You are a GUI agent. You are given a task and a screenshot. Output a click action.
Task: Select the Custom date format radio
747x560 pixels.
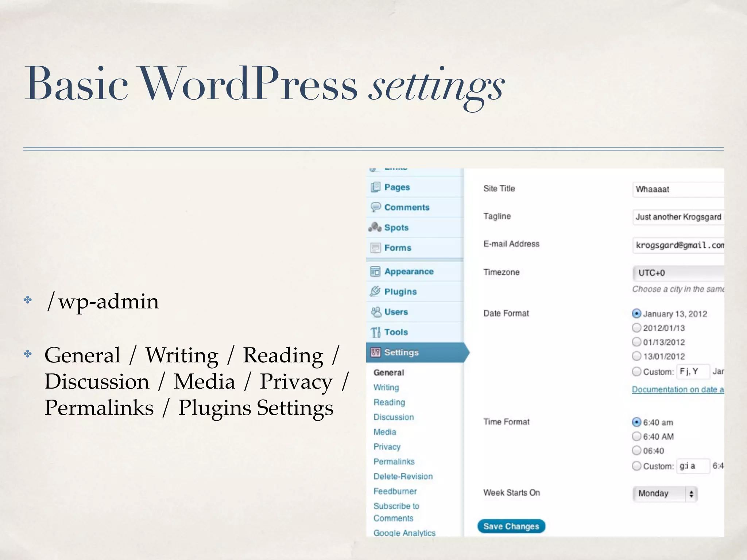(x=636, y=372)
